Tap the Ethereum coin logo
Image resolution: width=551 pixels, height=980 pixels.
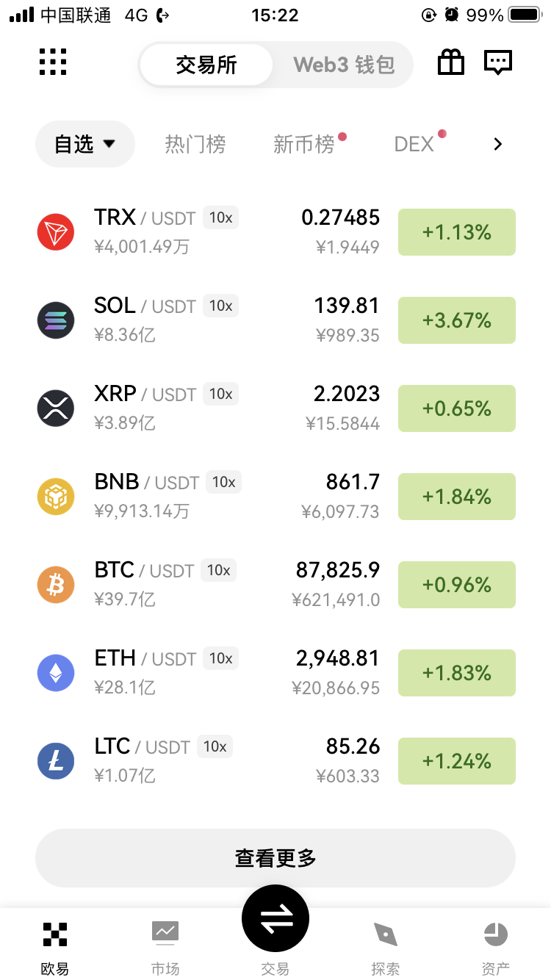pos(56,673)
